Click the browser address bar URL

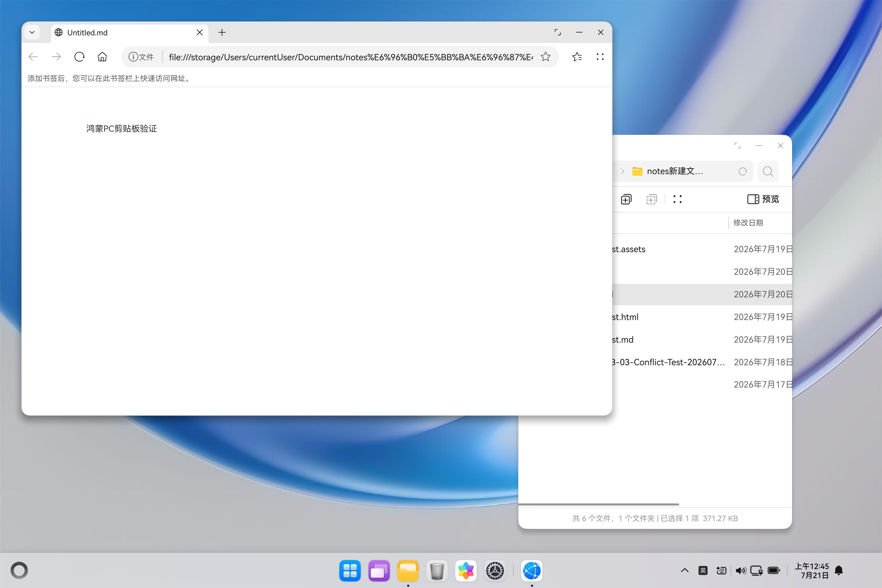pyautogui.click(x=351, y=57)
